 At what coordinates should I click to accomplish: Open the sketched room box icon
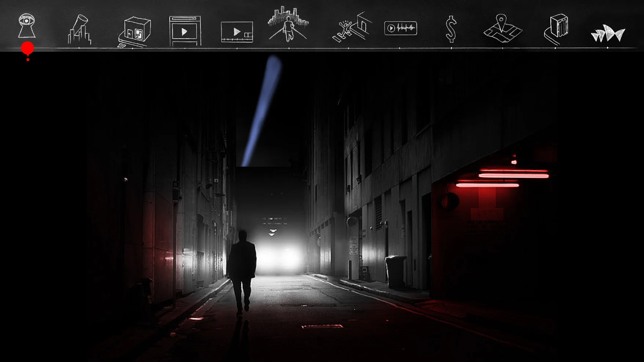(x=135, y=32)
